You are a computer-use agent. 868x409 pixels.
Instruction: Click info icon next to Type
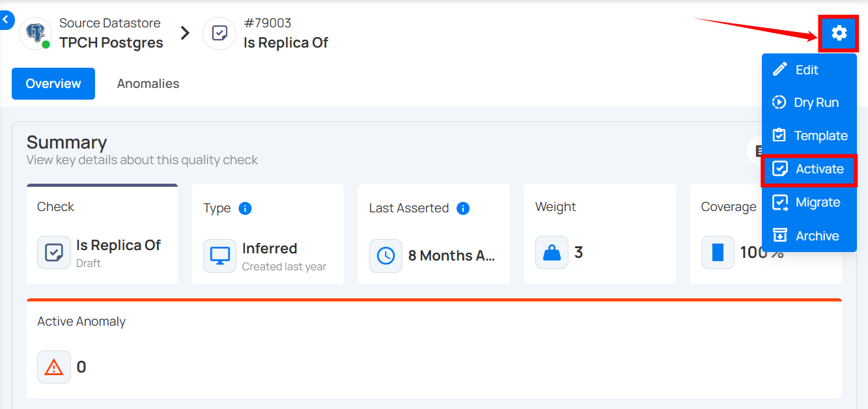[x=245, y=208]
